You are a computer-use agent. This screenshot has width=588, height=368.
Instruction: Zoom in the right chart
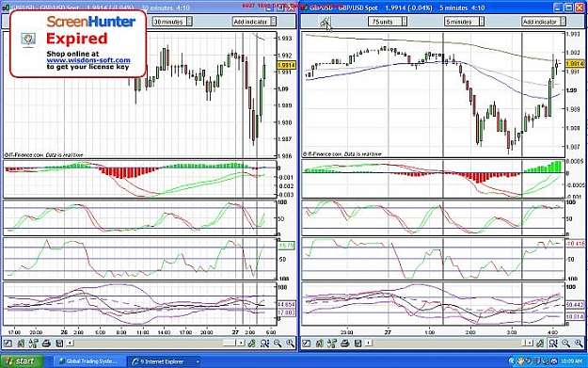click(x=579, y=343)
